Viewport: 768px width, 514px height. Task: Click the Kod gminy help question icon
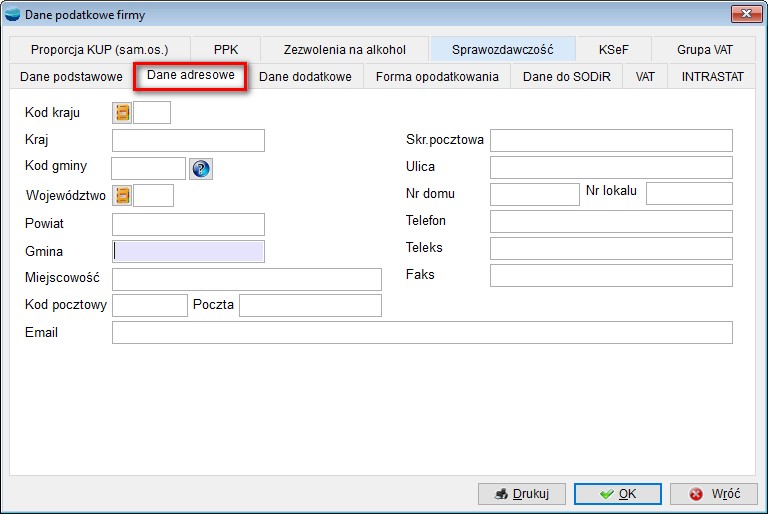click(200, 168)
